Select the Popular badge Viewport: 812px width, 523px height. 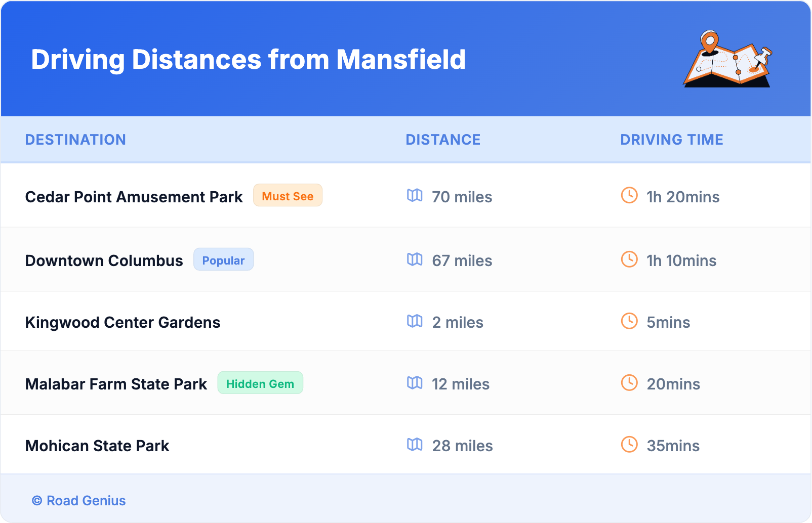pos(223,260)
